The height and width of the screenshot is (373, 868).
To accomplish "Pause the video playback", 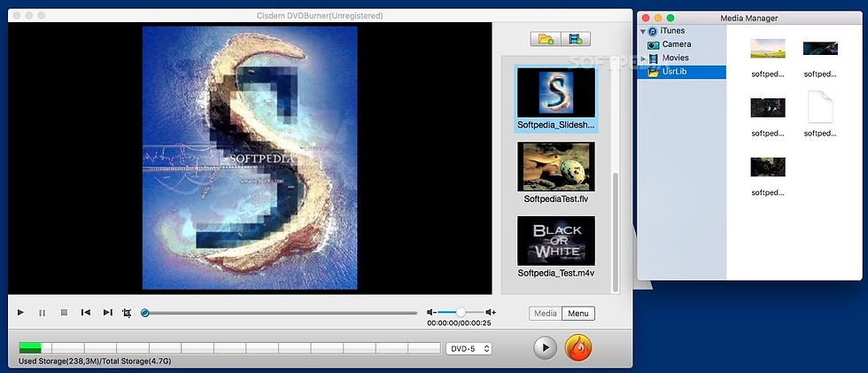I will pyautogui.click(x=43, y=313).
